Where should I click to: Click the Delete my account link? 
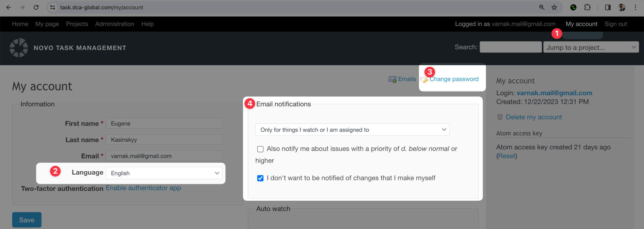point(534,117)
